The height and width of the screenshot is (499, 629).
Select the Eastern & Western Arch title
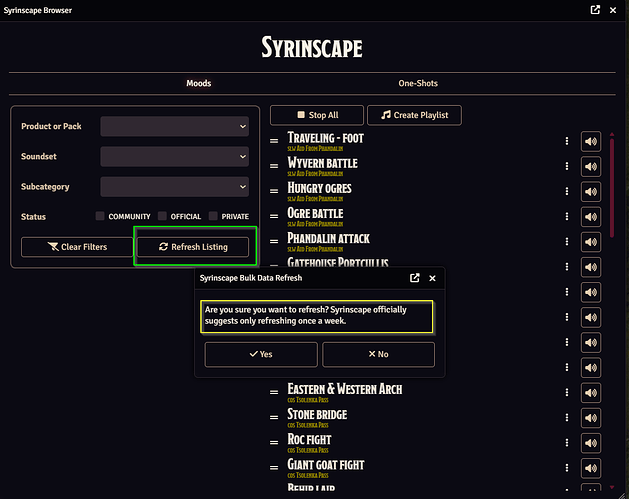[x=345, y=389]
